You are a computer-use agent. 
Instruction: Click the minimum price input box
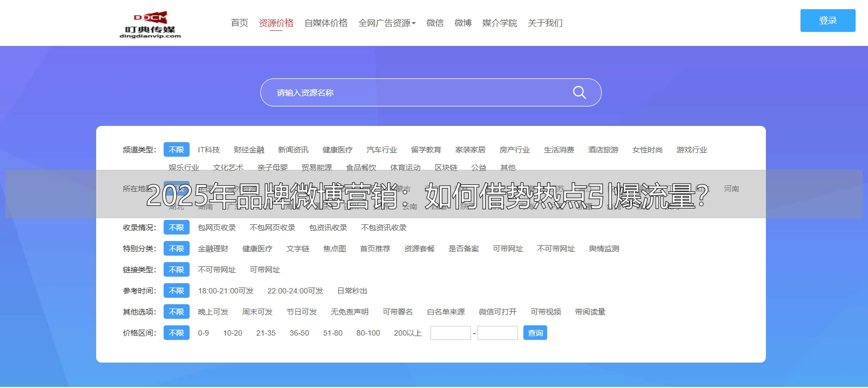tap(450, 333)
